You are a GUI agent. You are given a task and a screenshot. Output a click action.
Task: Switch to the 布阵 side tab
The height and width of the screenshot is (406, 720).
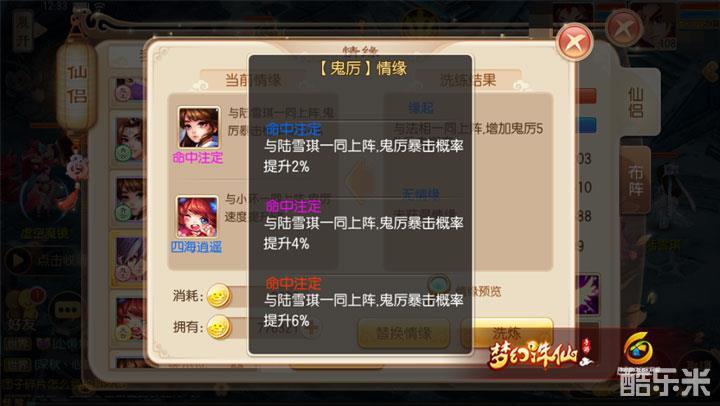pyautogui.click(x=636, y=180)
